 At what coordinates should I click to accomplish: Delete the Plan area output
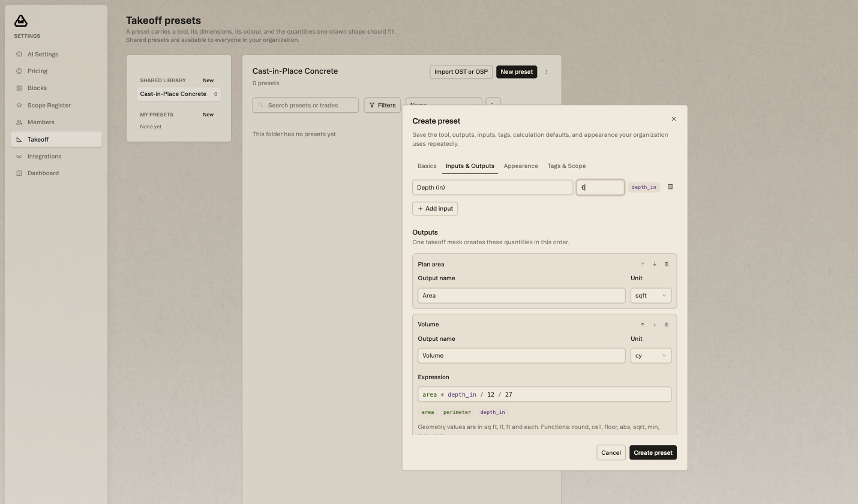[x=666, y=264]
